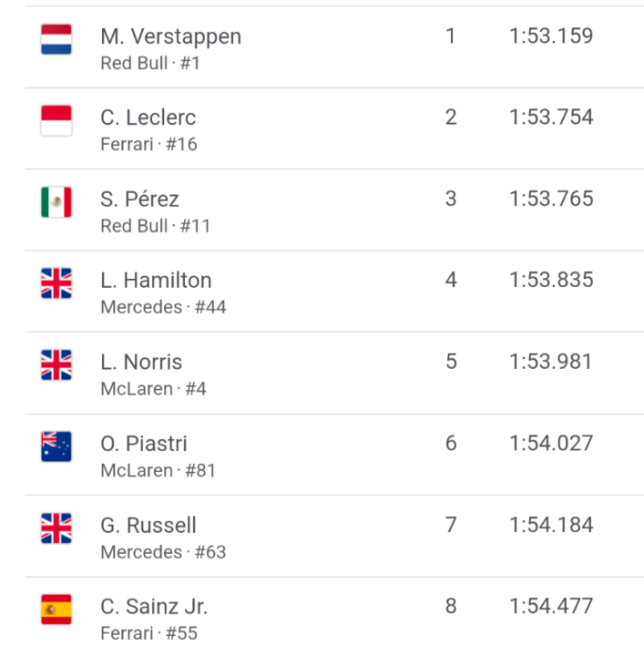Select S. Pérez driver name
This screenshot has width=644, height=656.
139,200
